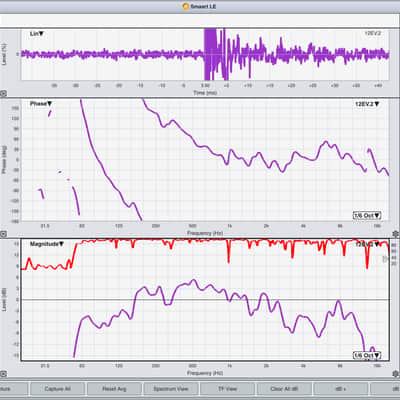Click inside the phase plot area
Image resolution: width=400 pixels, height=400 pixels.
click(x=205, y=160)
